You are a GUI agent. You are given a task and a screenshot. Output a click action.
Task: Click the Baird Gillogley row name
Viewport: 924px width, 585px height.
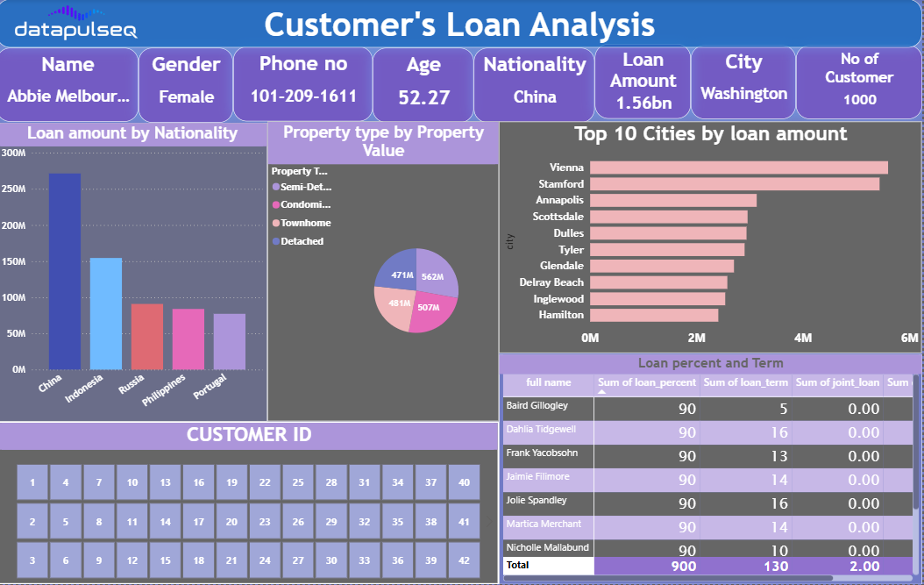537,406
